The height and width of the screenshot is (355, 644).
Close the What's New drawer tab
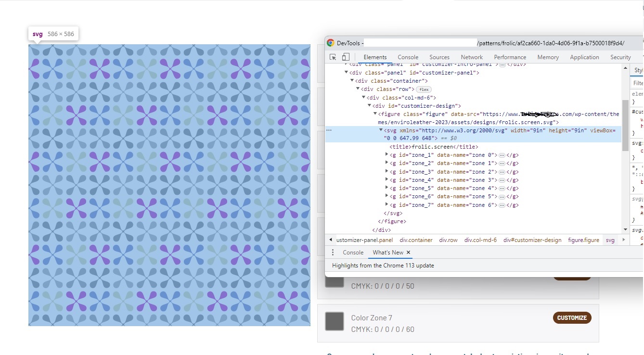tap(409, 253)
